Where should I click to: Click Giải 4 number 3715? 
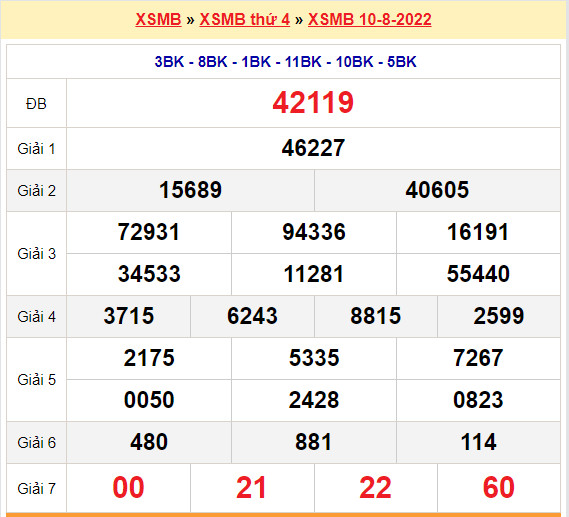coord(129,316)
